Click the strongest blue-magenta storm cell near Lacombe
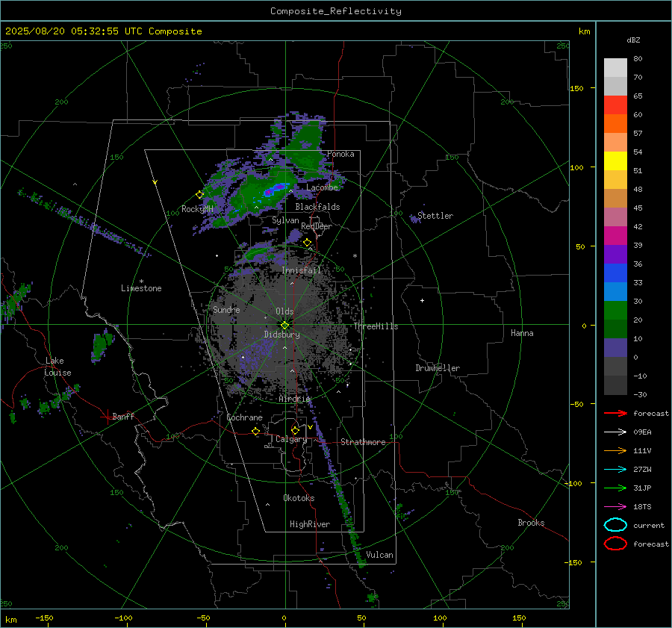The height and width of the screenshot is (628, 672). click(x=275, y=189)
